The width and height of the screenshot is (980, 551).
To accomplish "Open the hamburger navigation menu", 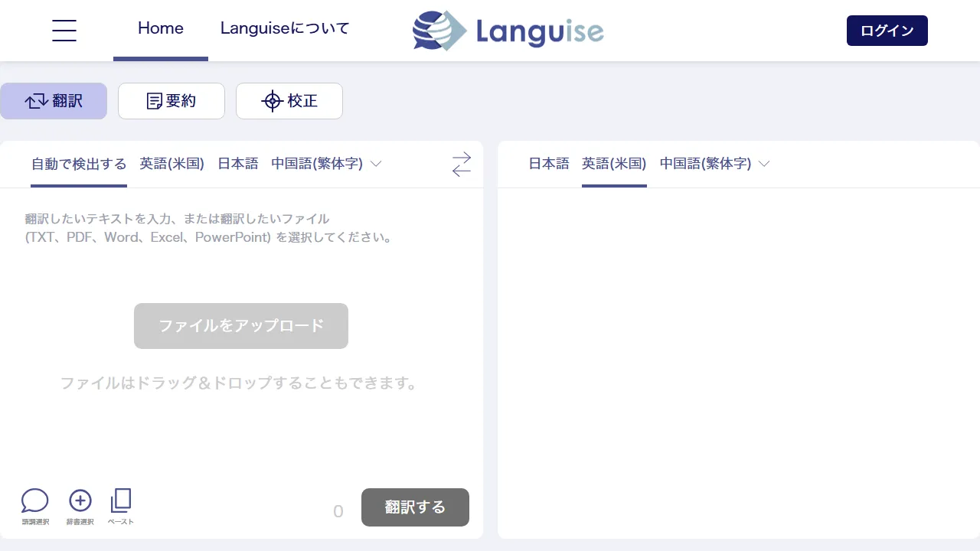I will coord(64,31).
